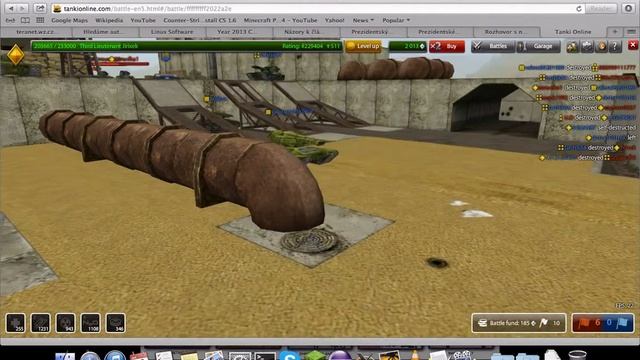Image resolution: width=640 pixels, height=360 pixels.
Task: Open the Wikipedia bookmark
Action: coord(109,20)
